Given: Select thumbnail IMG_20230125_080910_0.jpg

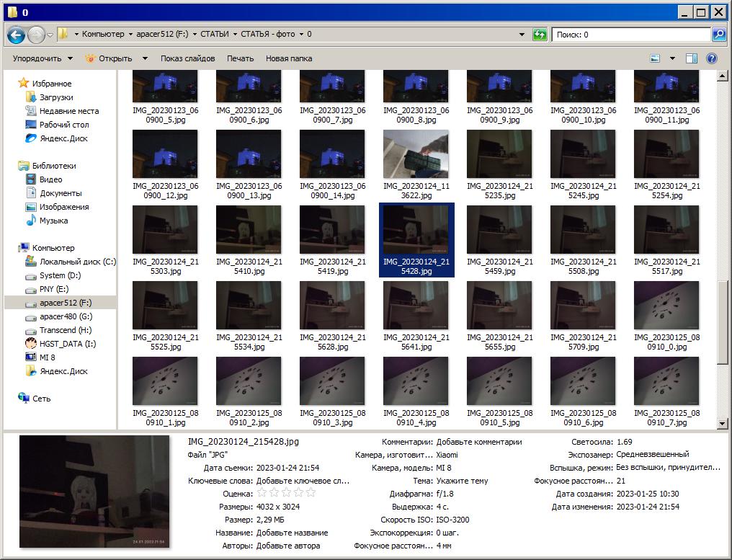Looking at the screenshot, I should (666, 306).
